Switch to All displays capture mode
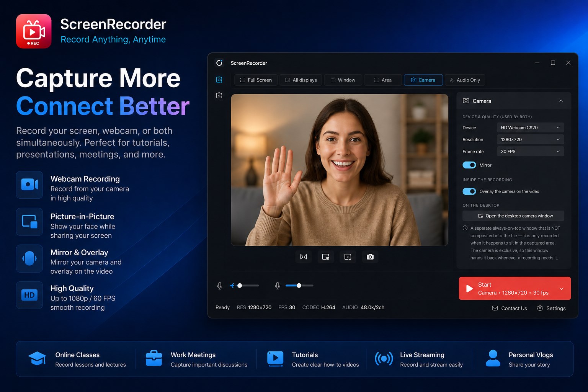 (x=301, y=80)
